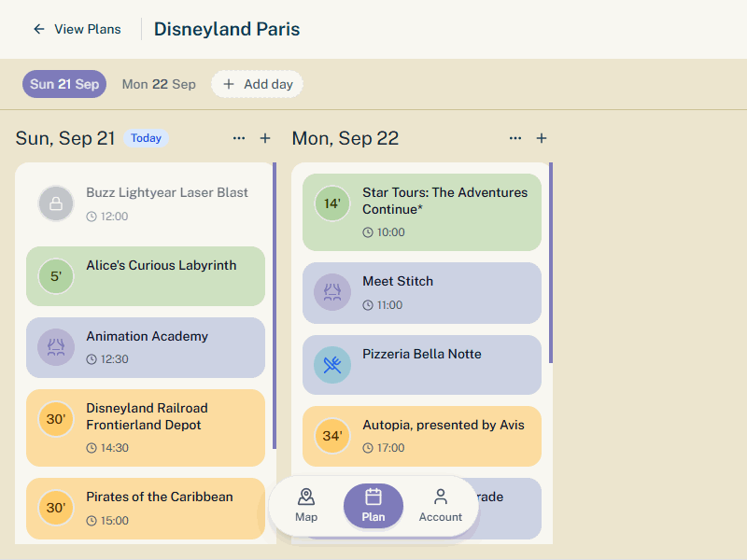Screen dimensions: 747x560
Task: Open the Map view from bottom navigation
Action: 306,504
